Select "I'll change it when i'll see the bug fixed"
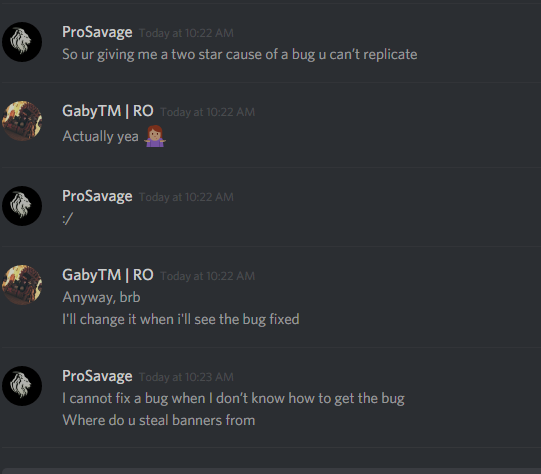This screenshot has height=474, width=541. tap(181, 319)
